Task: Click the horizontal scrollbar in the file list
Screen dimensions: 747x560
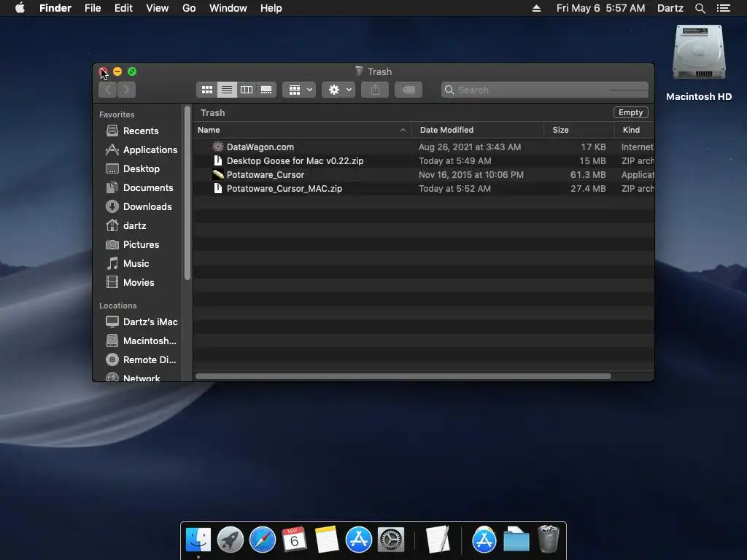Action: pyautogui.click(x=403, y=376)
